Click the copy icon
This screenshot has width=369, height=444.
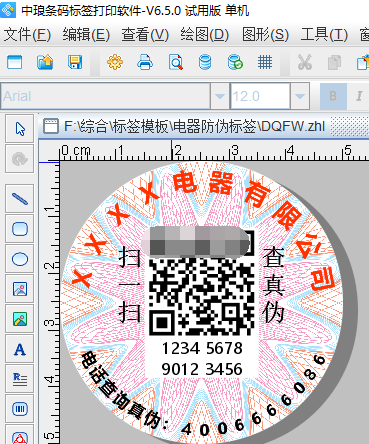pos(334,62)
